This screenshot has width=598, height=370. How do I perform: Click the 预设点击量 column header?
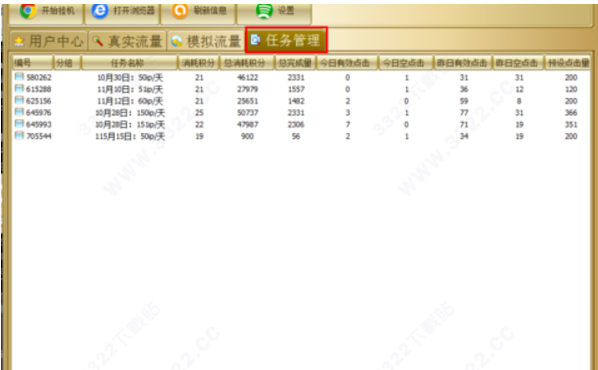coord(568,63)
